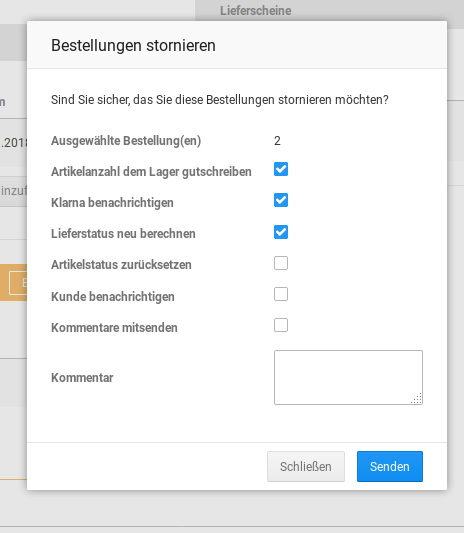Click the Artikelanzahl dem Lager gutschreiben label

151,172
